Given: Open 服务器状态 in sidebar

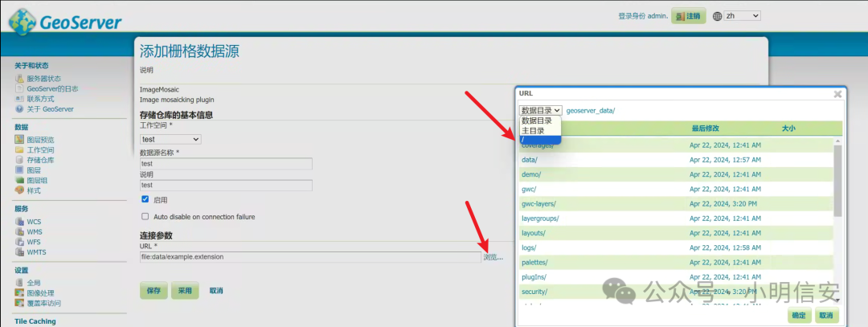Looking at the screenshot, I should [44, 79].
